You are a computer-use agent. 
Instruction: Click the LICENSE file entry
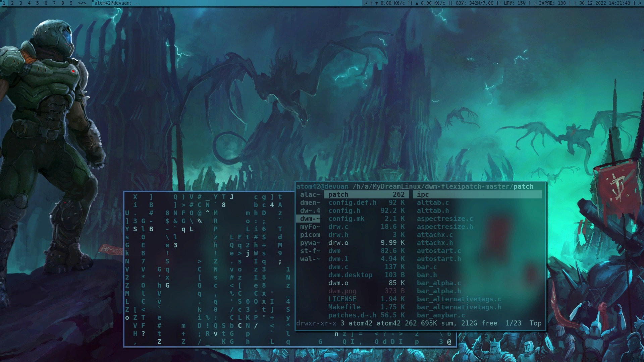point(342,299)
